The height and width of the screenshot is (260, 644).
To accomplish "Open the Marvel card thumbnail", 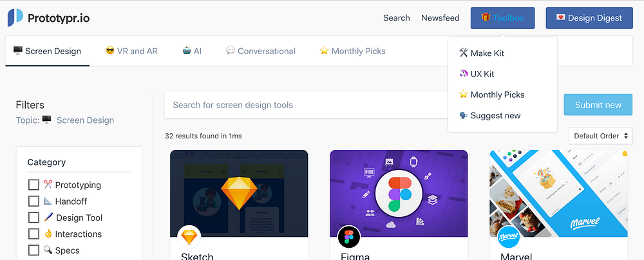I will 558,194.
